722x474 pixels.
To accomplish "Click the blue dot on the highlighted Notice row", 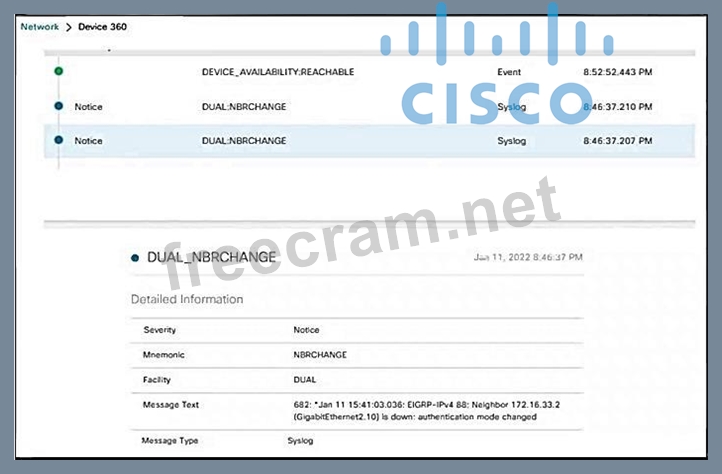I will (59, 141).
